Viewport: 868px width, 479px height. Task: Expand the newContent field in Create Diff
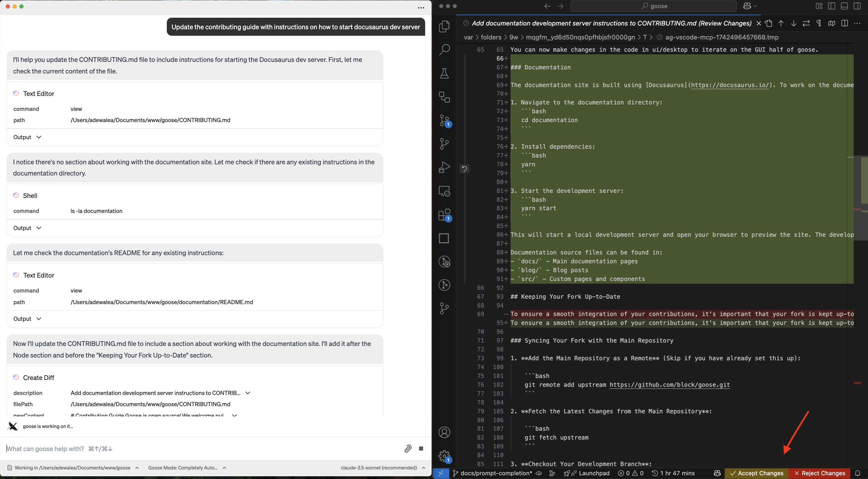pos(235,415)
